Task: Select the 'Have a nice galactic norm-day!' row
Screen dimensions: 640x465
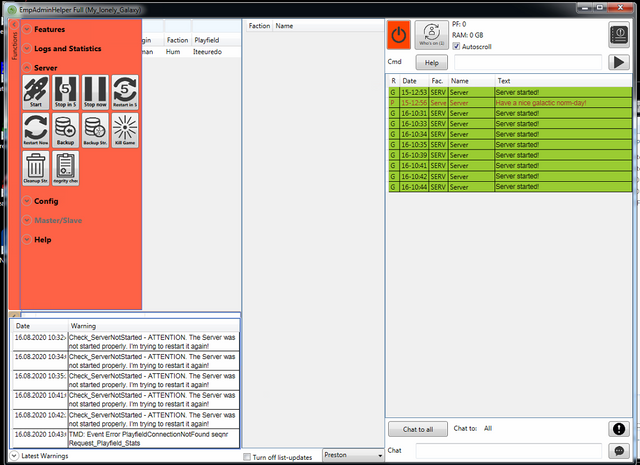Action: tap(510, 103)
